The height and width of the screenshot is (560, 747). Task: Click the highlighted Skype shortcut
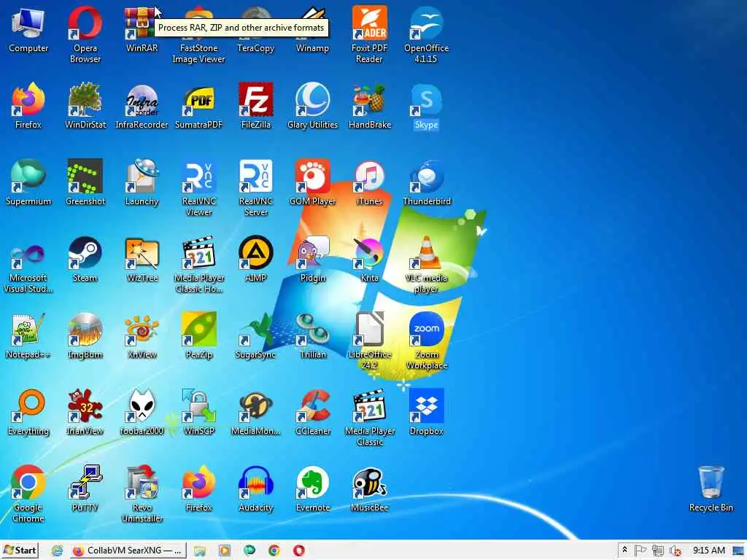tap(426, 106)
